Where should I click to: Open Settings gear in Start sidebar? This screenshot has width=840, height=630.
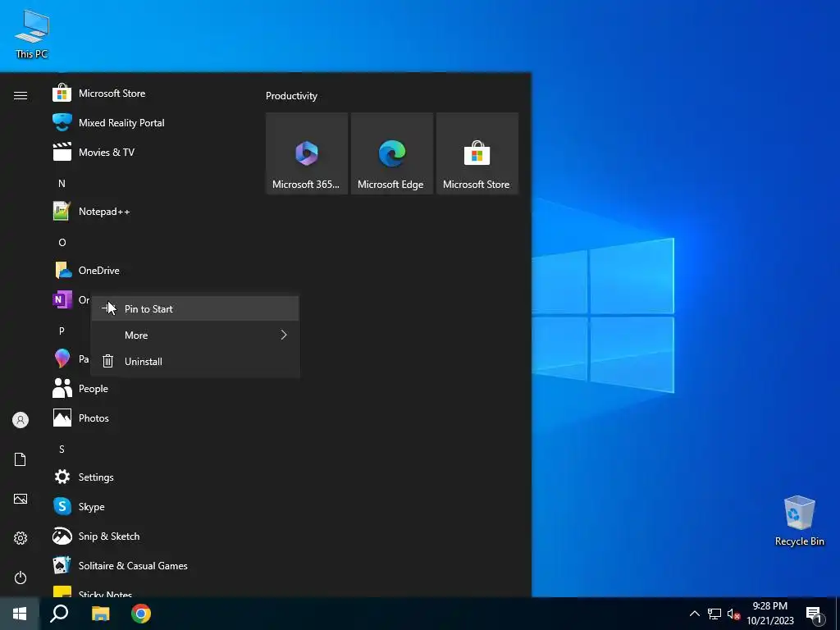pos(21,538)
